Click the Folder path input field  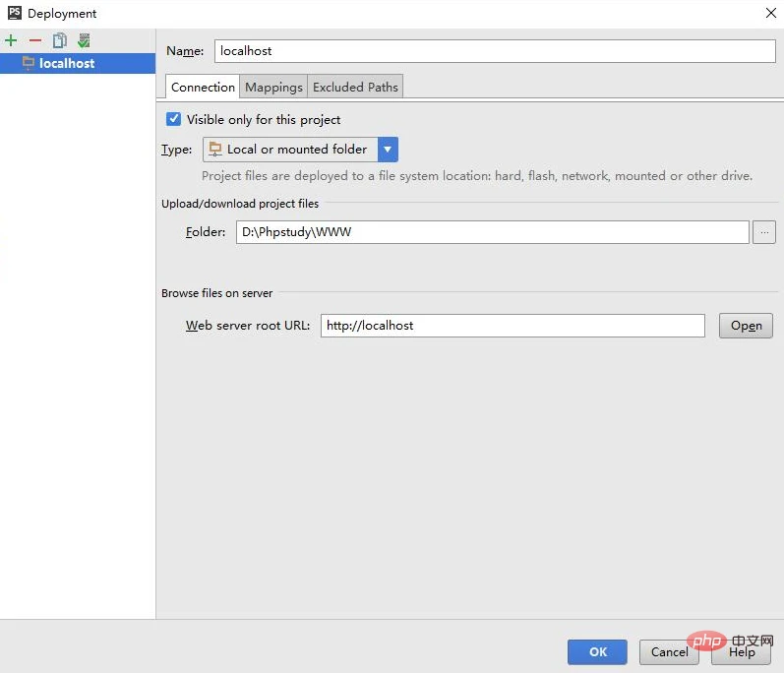point(492,232)
